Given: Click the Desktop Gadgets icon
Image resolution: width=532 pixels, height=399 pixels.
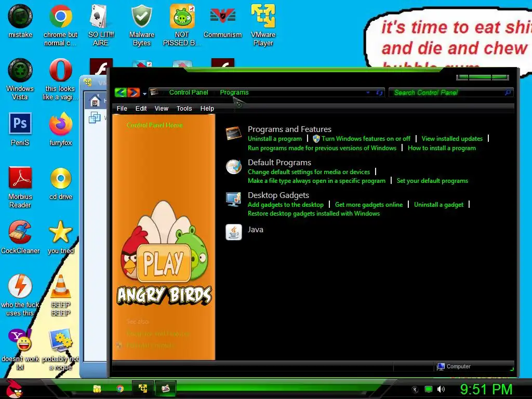Looking at the screenshot, I should 234,199.
